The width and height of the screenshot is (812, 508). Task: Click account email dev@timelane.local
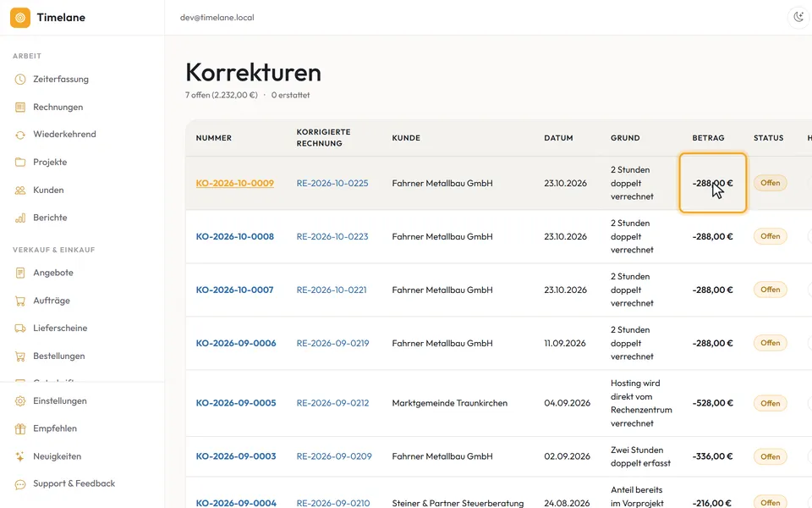click(217, 18)
